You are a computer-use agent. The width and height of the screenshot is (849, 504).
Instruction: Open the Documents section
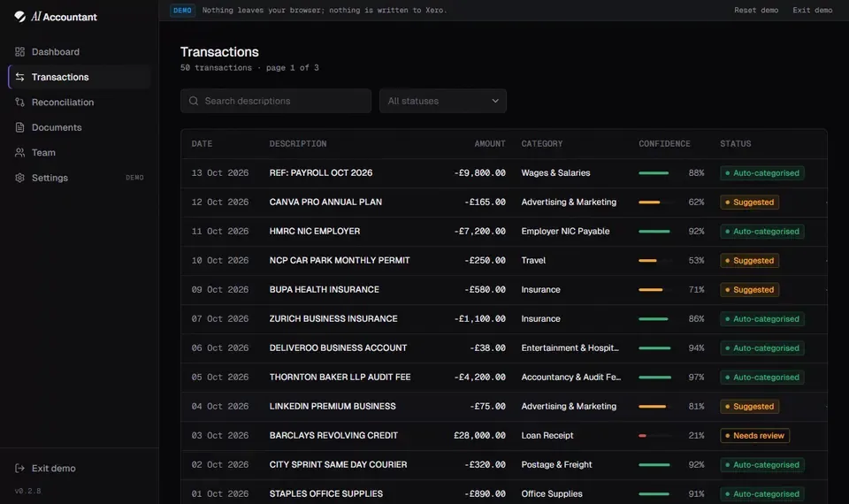(79, 127)
